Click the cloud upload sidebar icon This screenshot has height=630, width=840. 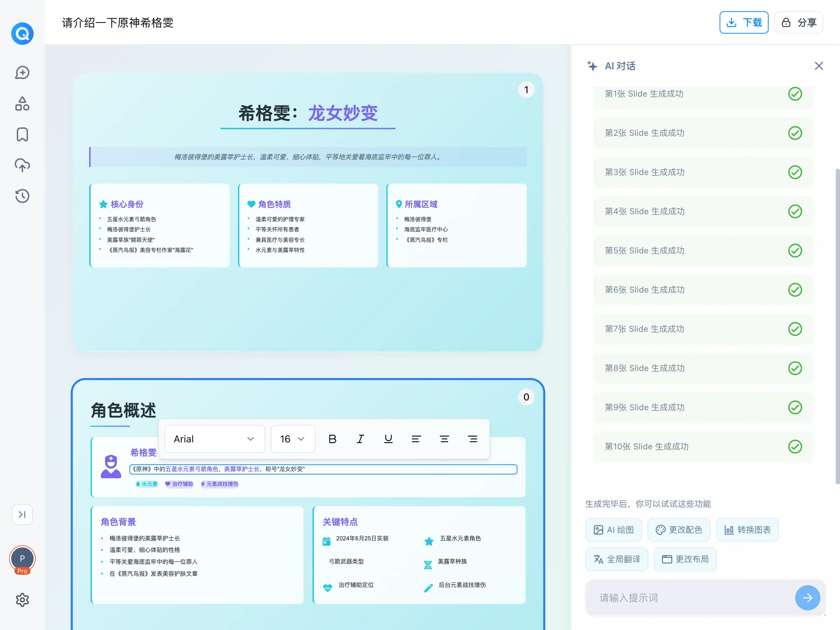pyautogui.click(x=22, y=165)
